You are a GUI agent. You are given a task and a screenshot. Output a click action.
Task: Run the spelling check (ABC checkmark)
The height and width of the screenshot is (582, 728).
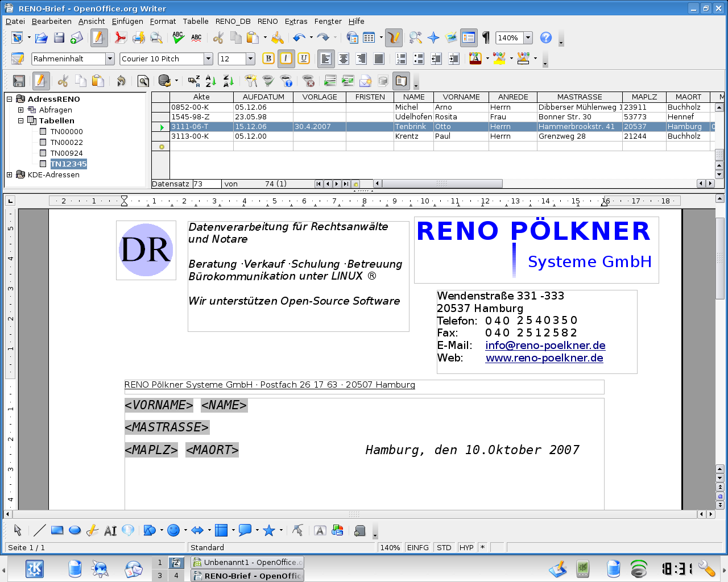178,38
